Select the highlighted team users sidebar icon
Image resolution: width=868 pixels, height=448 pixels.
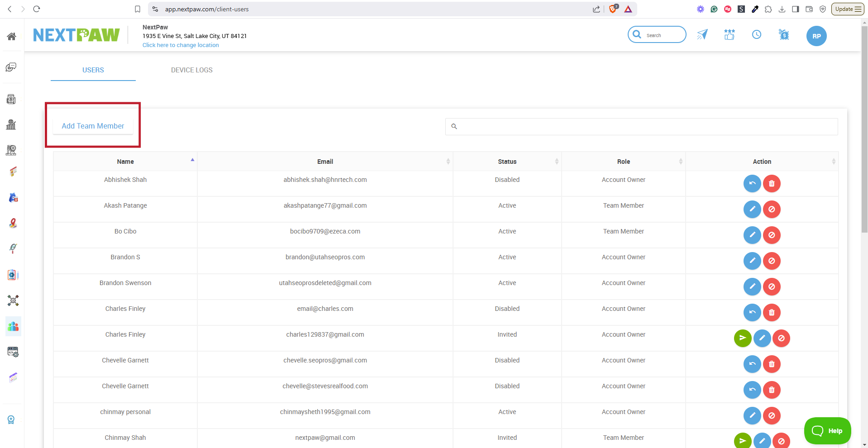click(13, 326)
